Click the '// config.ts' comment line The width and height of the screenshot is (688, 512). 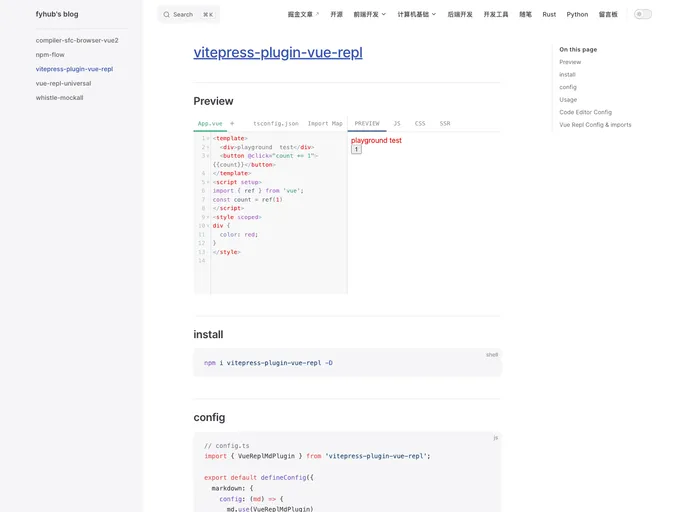click(226, 445)
